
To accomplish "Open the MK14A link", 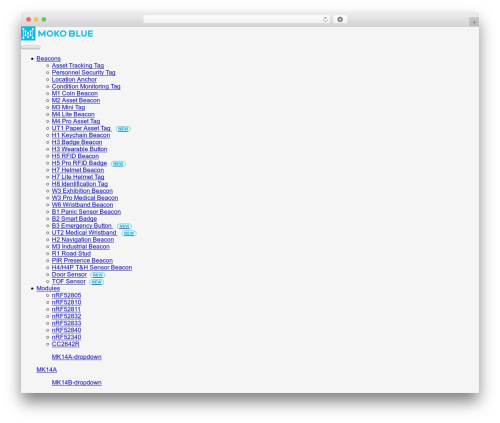I will pyautogui.click(x=47, y=370).
